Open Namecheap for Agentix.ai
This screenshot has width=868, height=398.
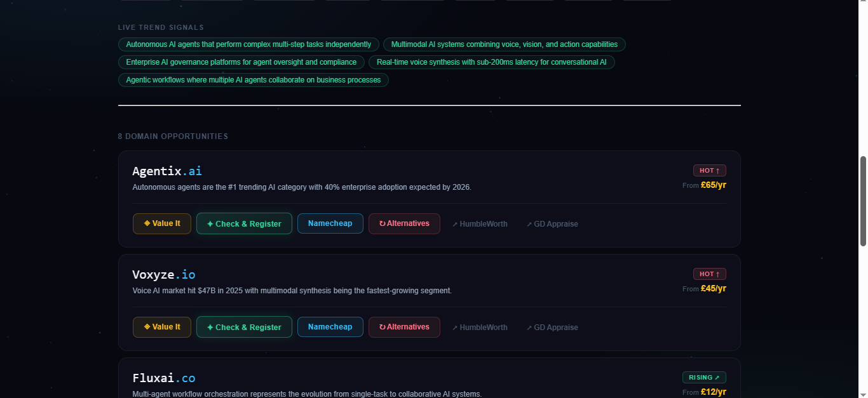click(x=330, y=223)
